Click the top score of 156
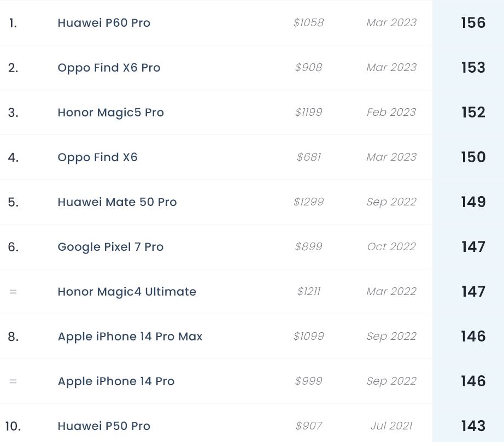The width and height of the screenshot is (504, 442). tap(473, 23)
